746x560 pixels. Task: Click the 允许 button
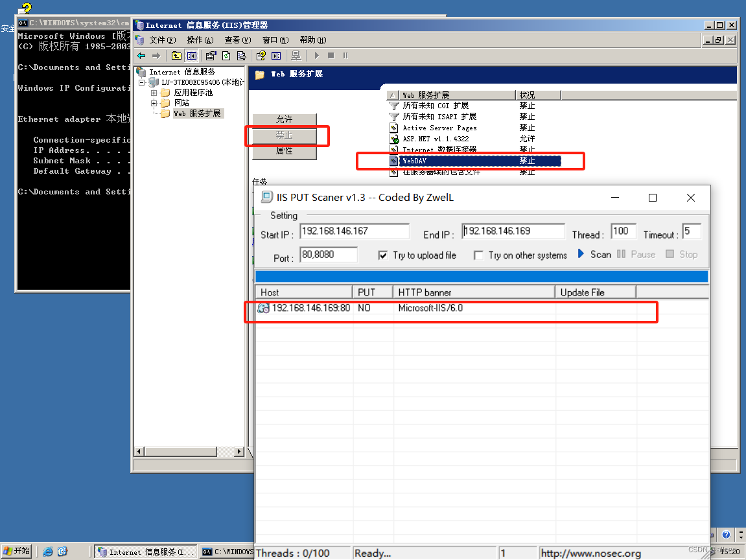(x=285, y=120)
